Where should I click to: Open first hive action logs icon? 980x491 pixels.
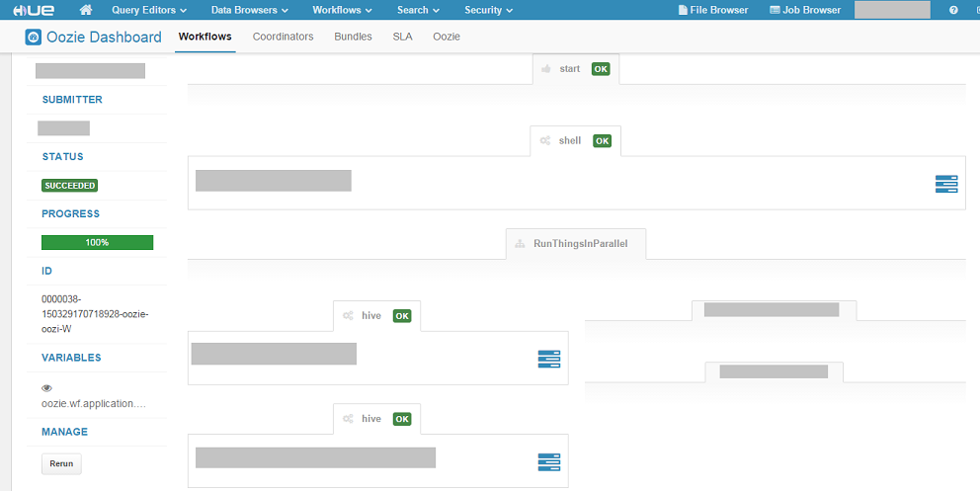coord(548,360)
